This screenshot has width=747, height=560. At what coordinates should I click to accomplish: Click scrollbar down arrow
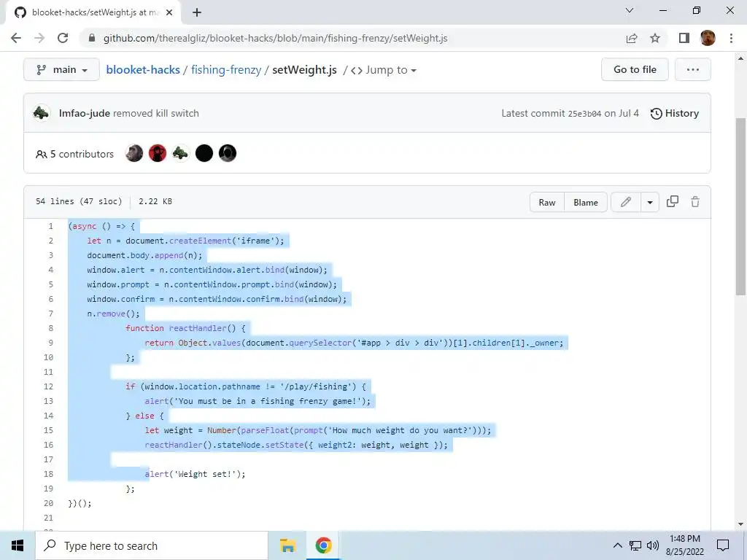[741, 524]
